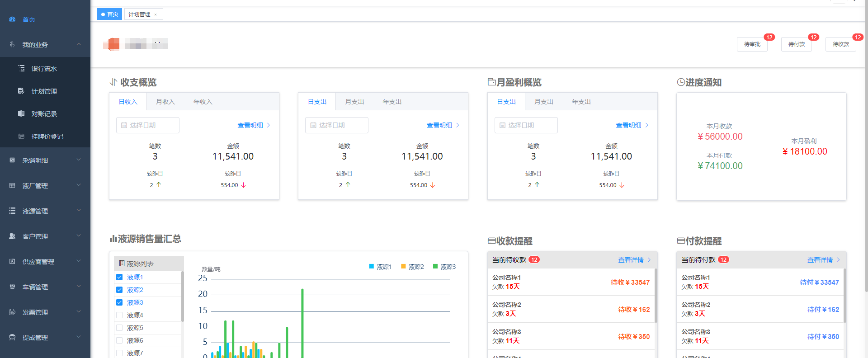Expand the 液厂管理 menu chevron
The width and height of the screenshot is (868, 358).
click(x=79, y=185)
